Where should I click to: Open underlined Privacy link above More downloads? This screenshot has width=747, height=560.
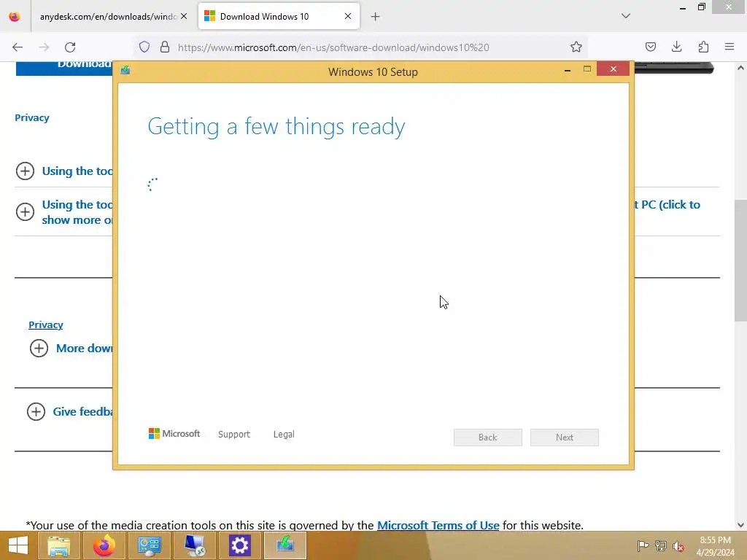pos(46,324)
